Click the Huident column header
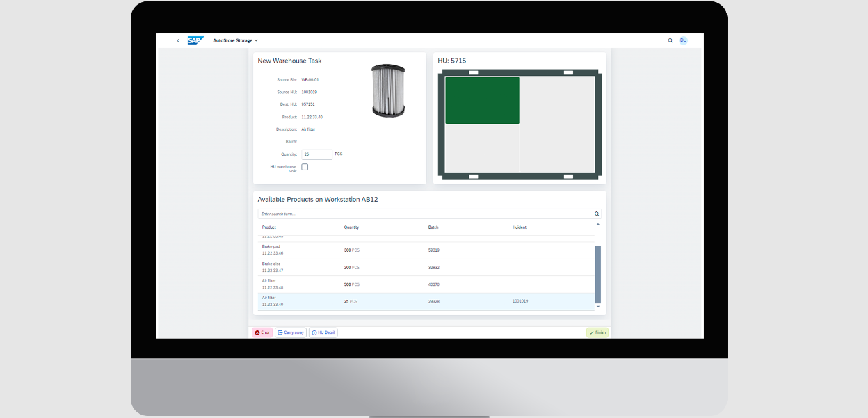 520,227
